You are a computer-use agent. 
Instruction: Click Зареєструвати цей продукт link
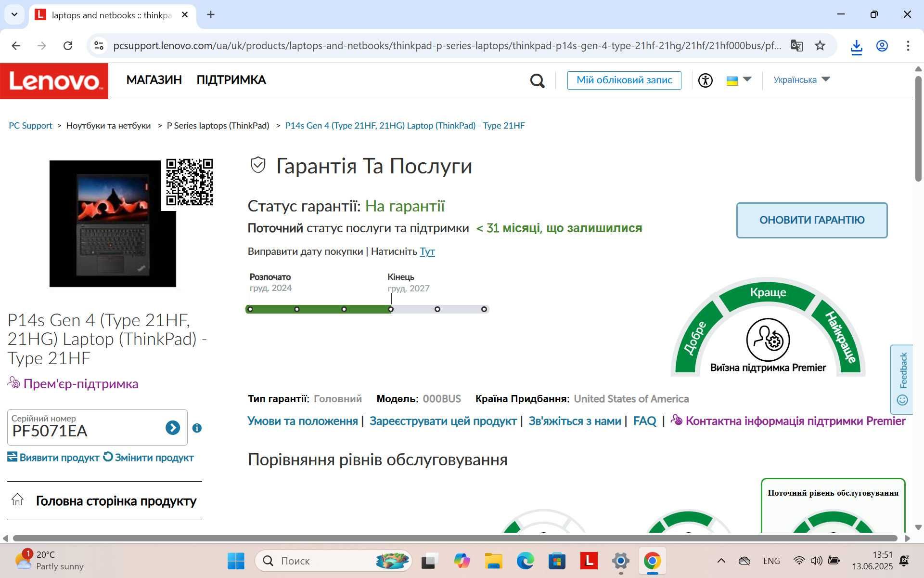[443, 421]
